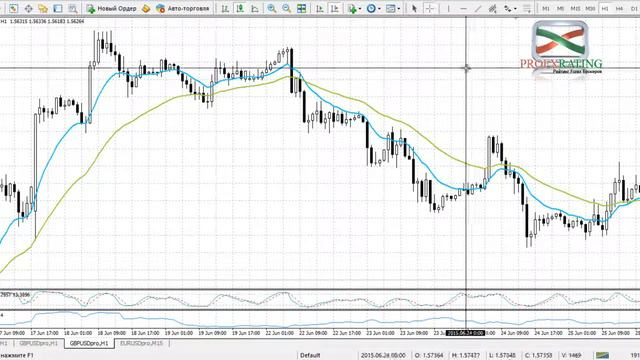The height and width of the screenshot is (360, 640).
Task: Switch timeframe to M30
Action: click(x=590, y=8)
